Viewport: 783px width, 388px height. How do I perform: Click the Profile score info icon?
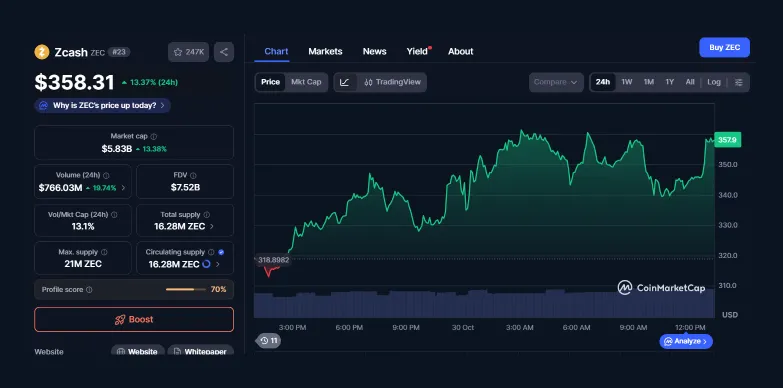coord(89,290)
